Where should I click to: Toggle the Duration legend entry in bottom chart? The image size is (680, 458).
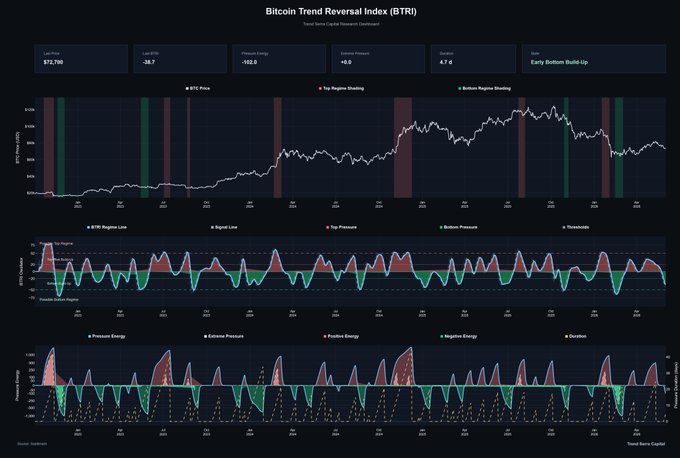point(575,336)
